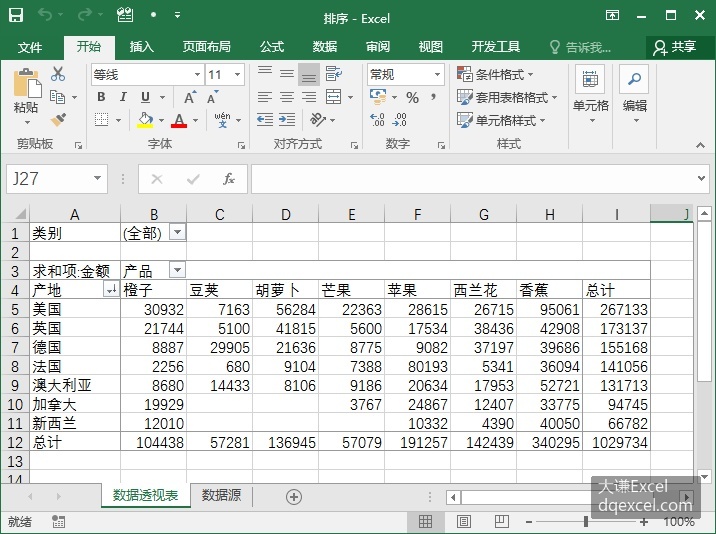The width and height of the screenshot is (716, 534).
Task: Open the 文件 File tab
Action: coord(30,47)
